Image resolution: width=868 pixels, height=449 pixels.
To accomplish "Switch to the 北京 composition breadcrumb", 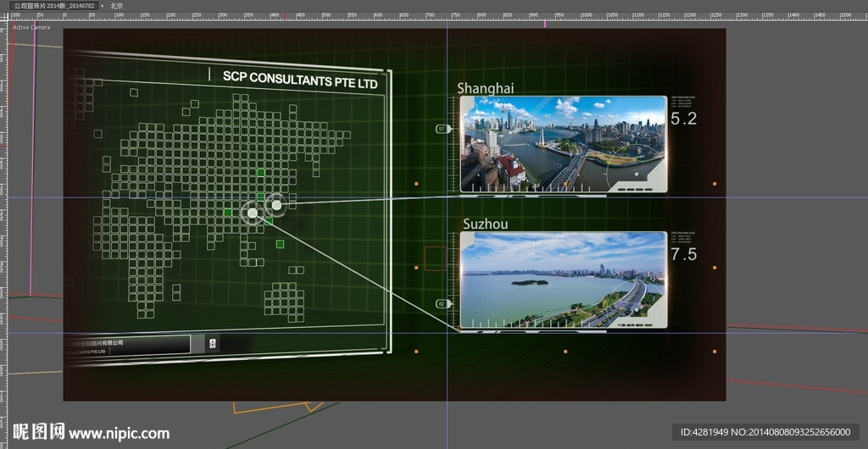I will (118, 5).
